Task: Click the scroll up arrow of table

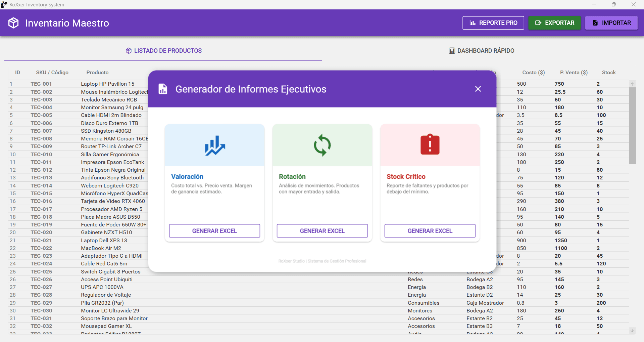Action: click(632, 84)
